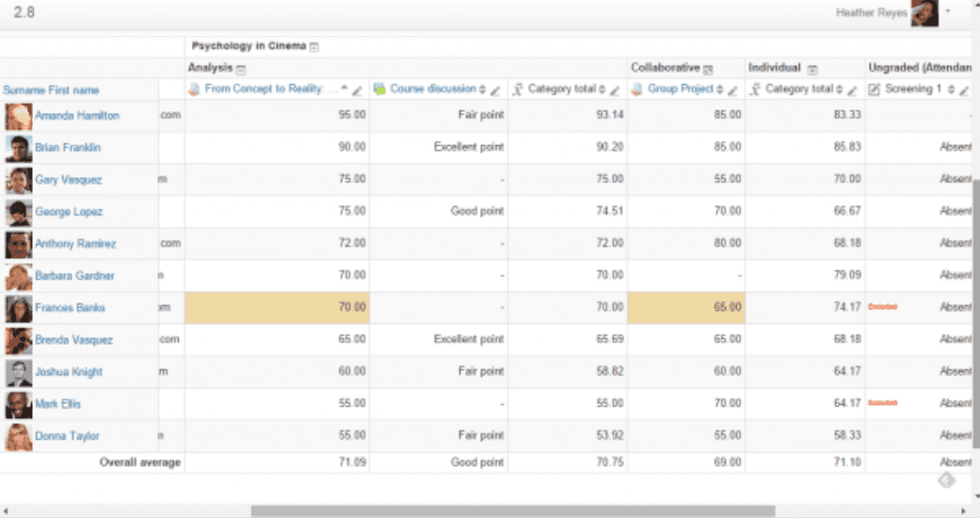980x518 pixels.
Task: Click the Course discussion forum icon
Action: (379, 89)
